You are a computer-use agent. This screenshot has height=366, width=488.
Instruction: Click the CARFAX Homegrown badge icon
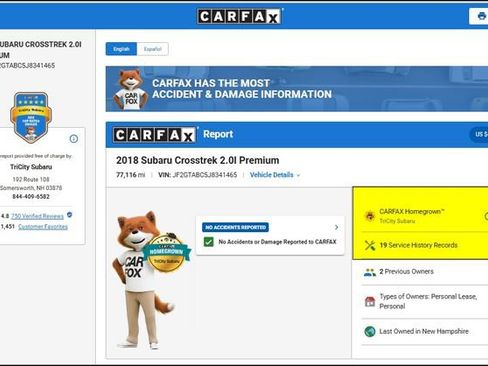370,216
